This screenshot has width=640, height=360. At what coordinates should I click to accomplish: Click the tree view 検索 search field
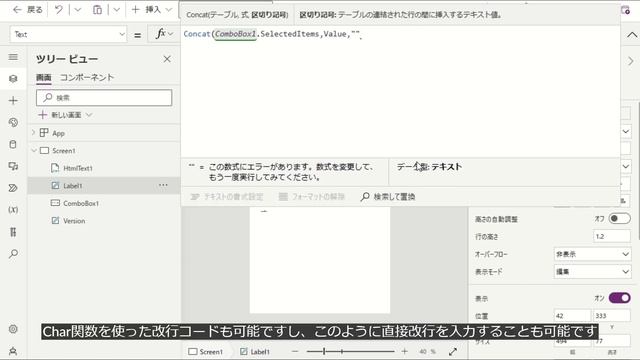pyautogui.click(x=104, y=98)
